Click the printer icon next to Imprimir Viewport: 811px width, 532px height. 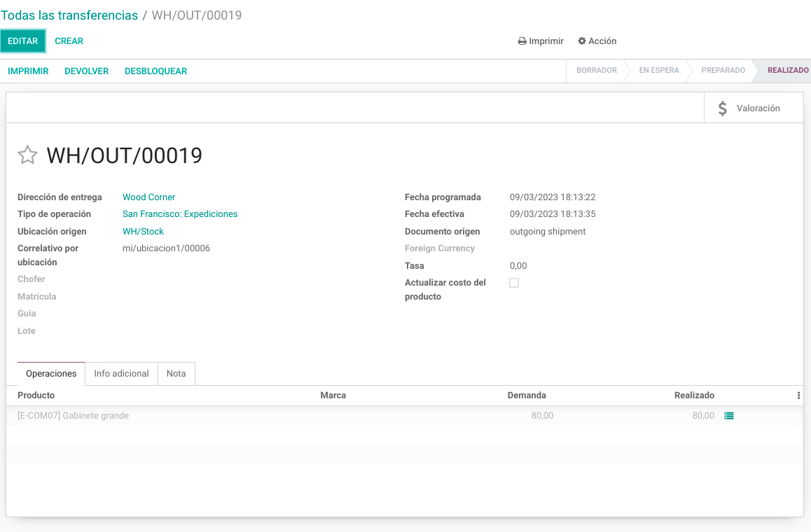click(522, 41)
